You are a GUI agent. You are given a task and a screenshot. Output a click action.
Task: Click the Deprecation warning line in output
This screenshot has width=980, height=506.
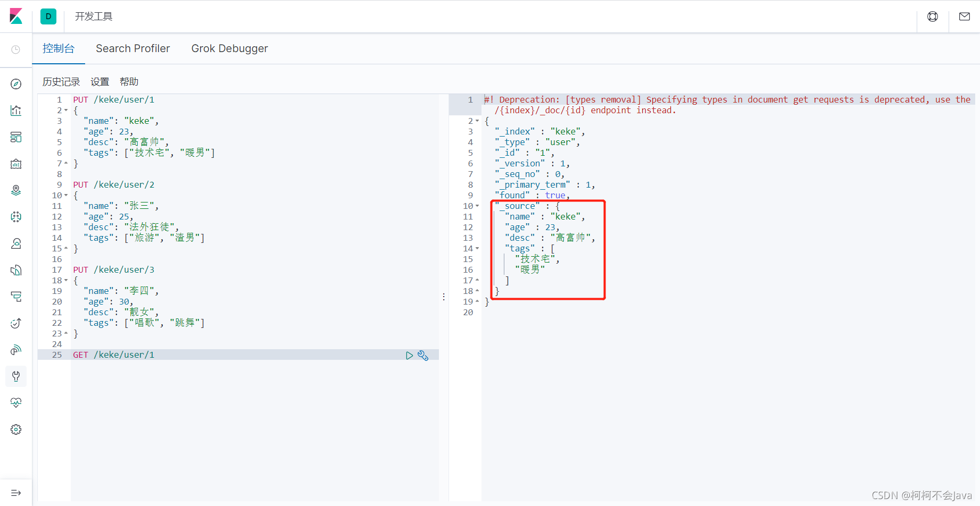pos(728,105)
